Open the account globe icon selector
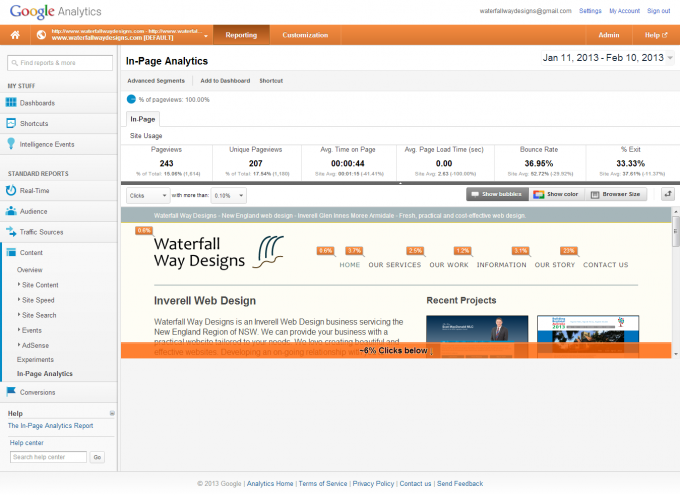Screen dimensions: 680x495 point(41,35)
